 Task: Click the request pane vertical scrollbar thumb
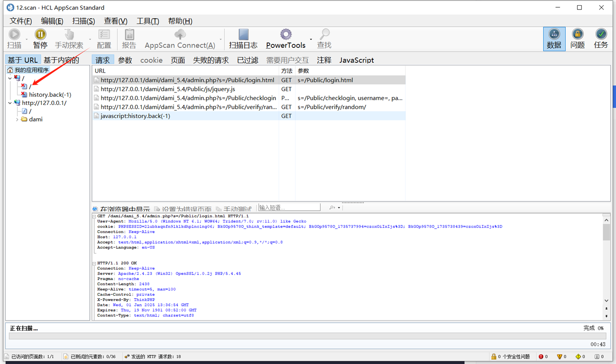[607, 232]
